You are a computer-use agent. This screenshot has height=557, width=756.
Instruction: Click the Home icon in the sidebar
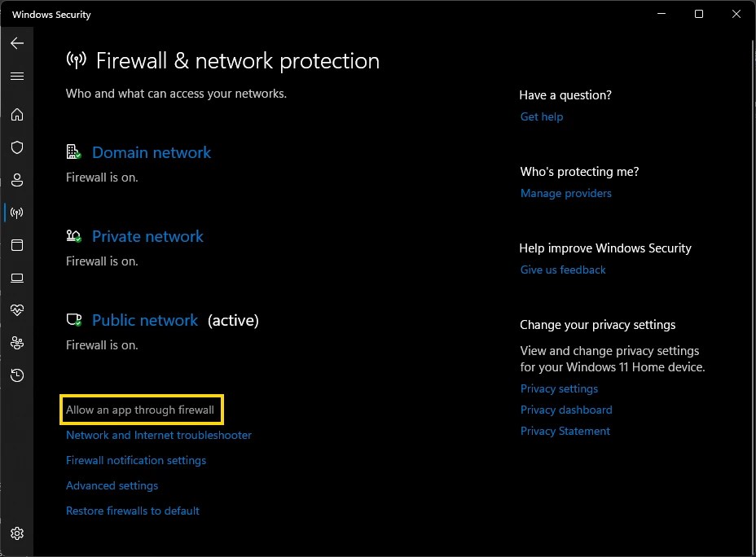coord(17,115)
